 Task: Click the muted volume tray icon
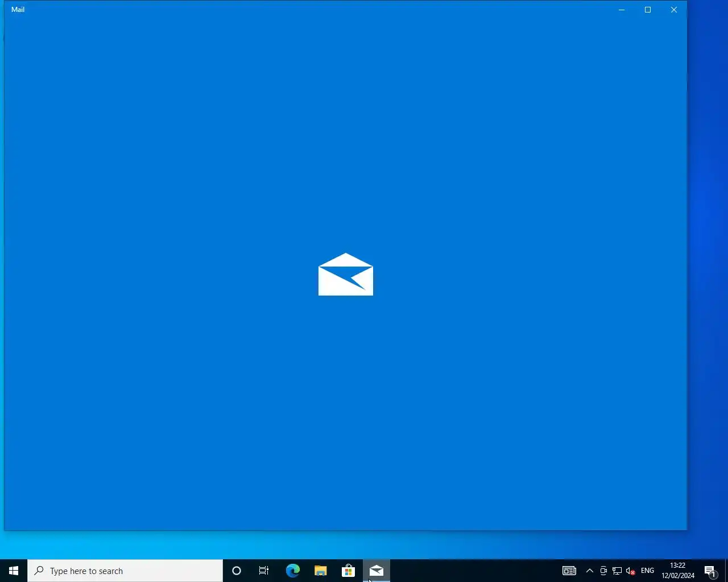tap(630, 571)
